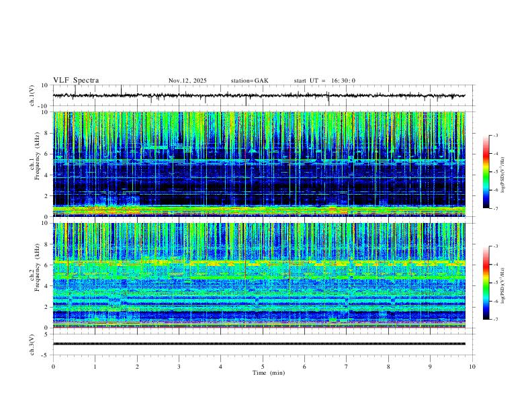The image size is (532, 411).
Task: Click the ch.1 spectrogram panel
Action: coord(259,164)
